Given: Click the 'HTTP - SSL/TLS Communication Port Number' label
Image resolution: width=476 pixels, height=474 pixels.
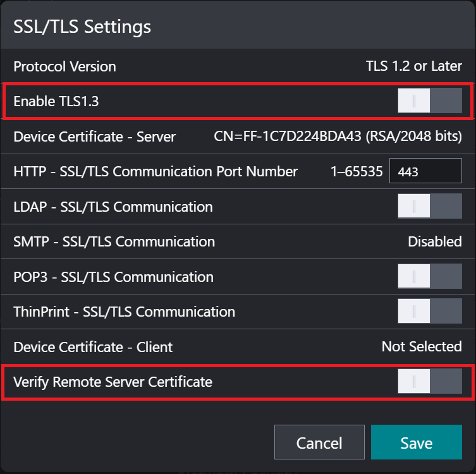Looking at the screenshot, I should pyautogui.click(x=156, y=171).
